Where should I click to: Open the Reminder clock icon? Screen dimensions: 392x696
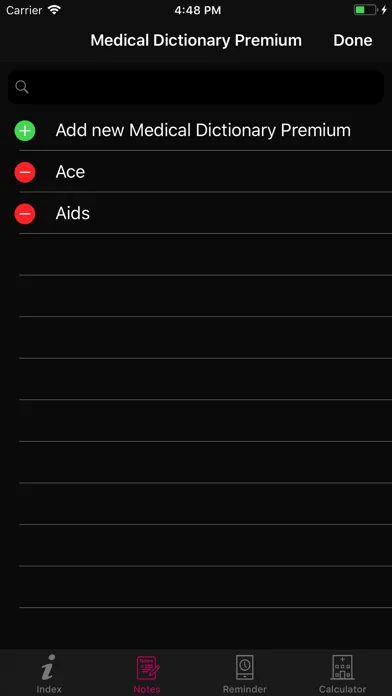(x=245, y=668)
